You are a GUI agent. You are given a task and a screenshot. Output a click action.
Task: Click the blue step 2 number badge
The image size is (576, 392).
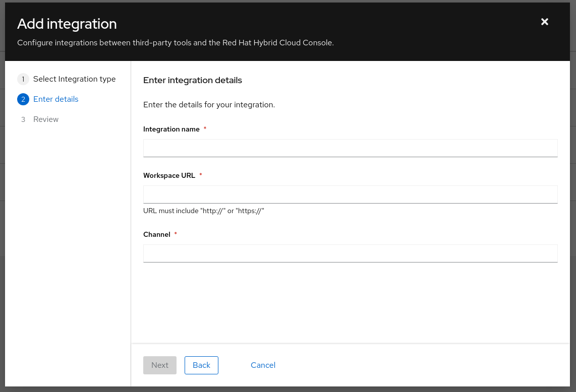coord(23,99)
